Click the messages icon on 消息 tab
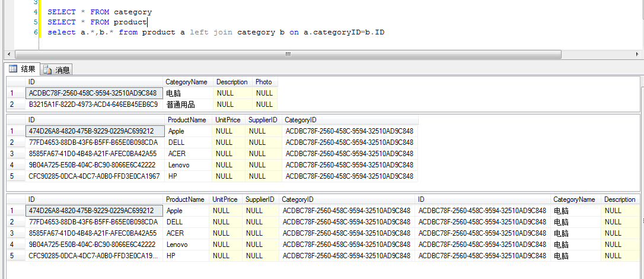Viewport: 644px width, 279px height. point(47,70)
